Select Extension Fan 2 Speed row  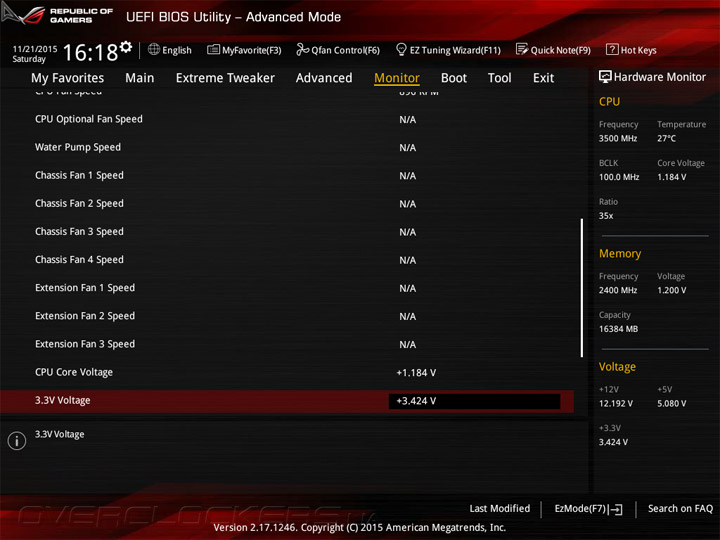click(287, 316)
